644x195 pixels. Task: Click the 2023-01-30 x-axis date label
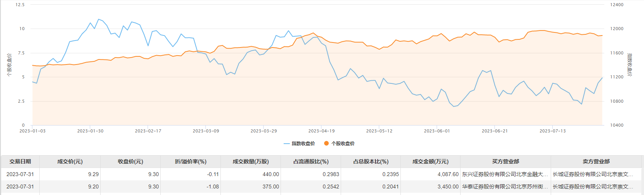(90, 131)
